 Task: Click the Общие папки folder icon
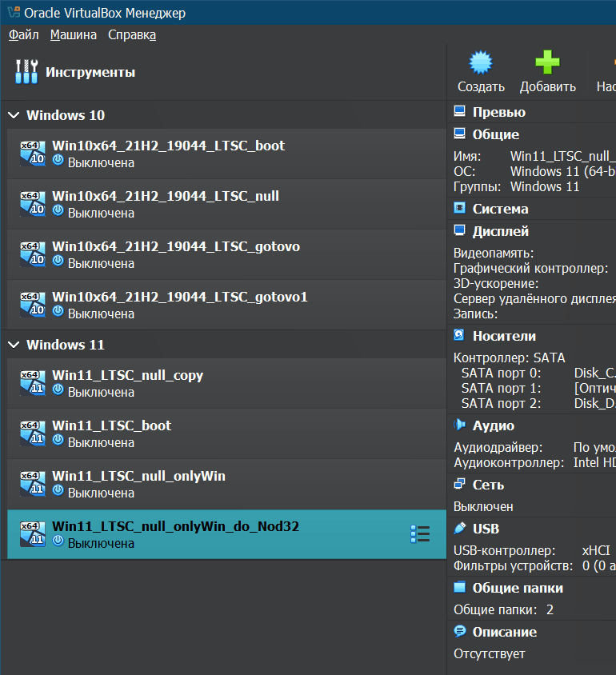[x=460, y=588]
